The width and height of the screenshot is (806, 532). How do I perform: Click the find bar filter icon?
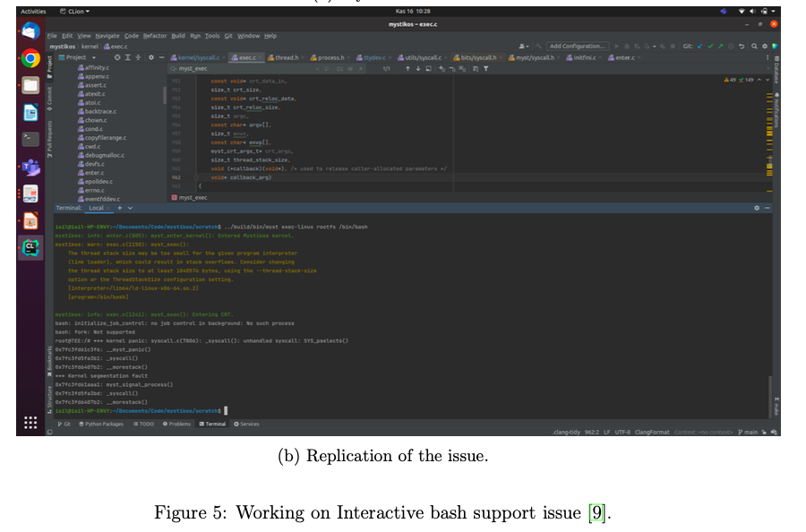486,68
